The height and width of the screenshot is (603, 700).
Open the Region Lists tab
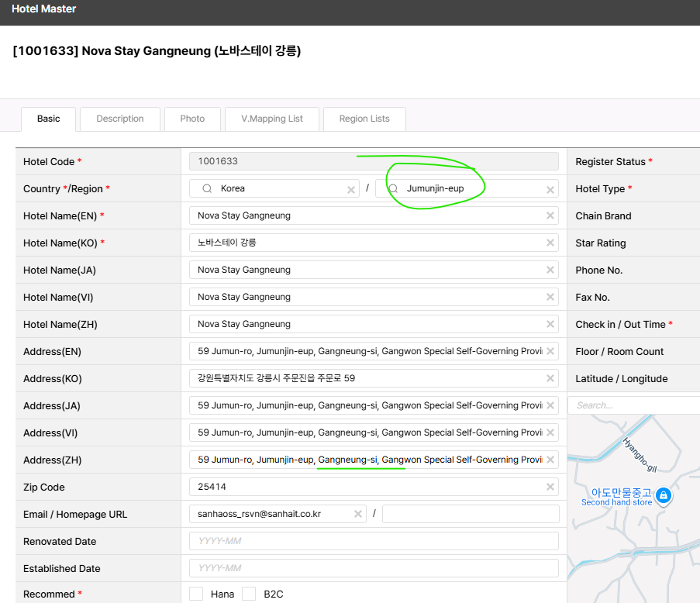(364, 119)
